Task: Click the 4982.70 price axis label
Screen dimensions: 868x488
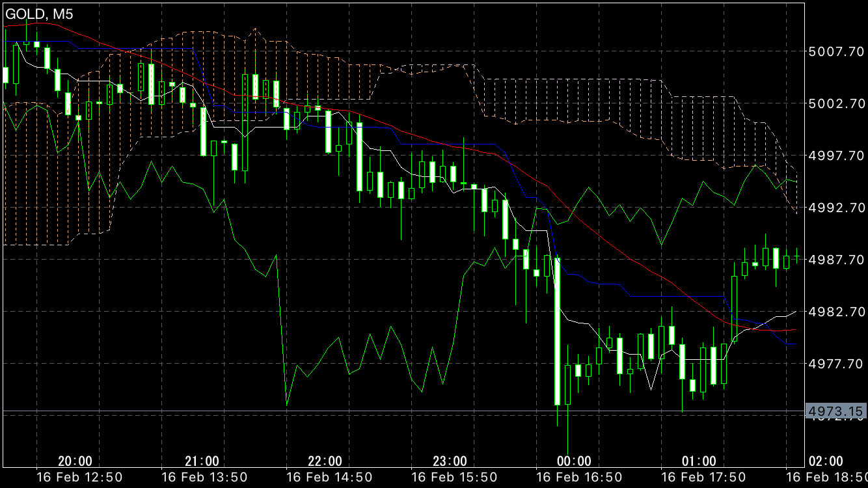Action: [x=835, y=312]
